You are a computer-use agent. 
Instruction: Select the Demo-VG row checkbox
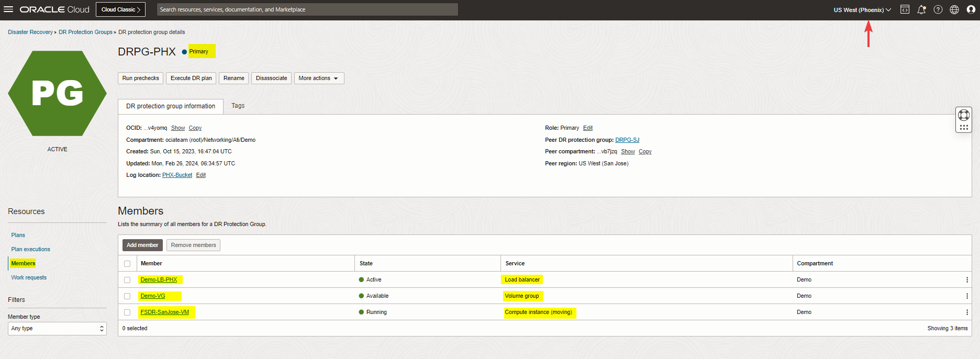click(x=127, y=296)
